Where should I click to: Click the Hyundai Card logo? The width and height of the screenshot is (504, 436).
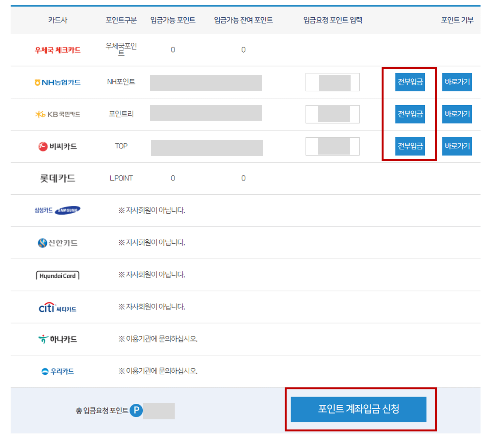tap(57, 275)
